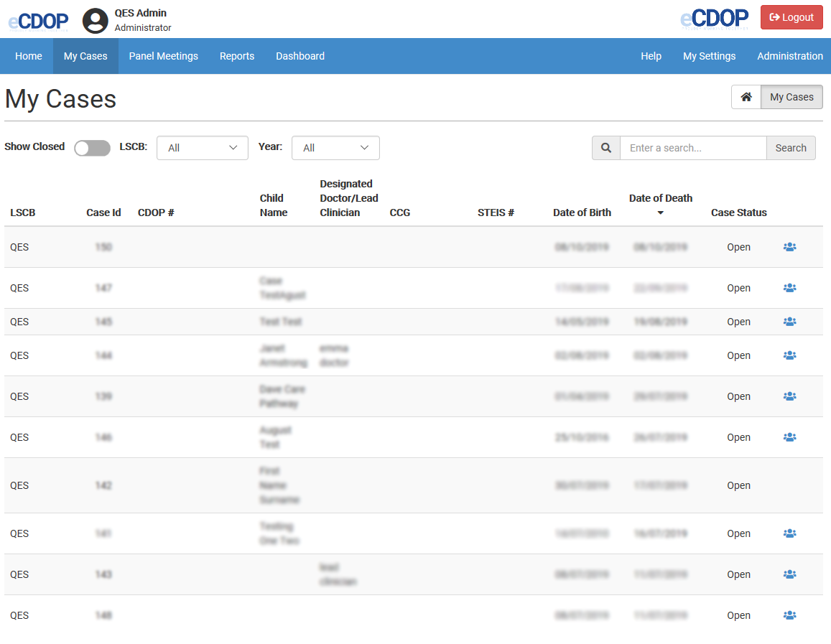This screenshot has width=831, height=644.
Task: Go to the Panel Meetings menu
Action: click(163, 56)
